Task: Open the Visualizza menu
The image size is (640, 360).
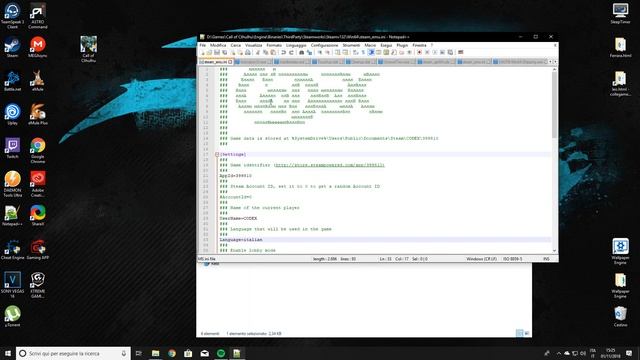Action: click(253, 45)
